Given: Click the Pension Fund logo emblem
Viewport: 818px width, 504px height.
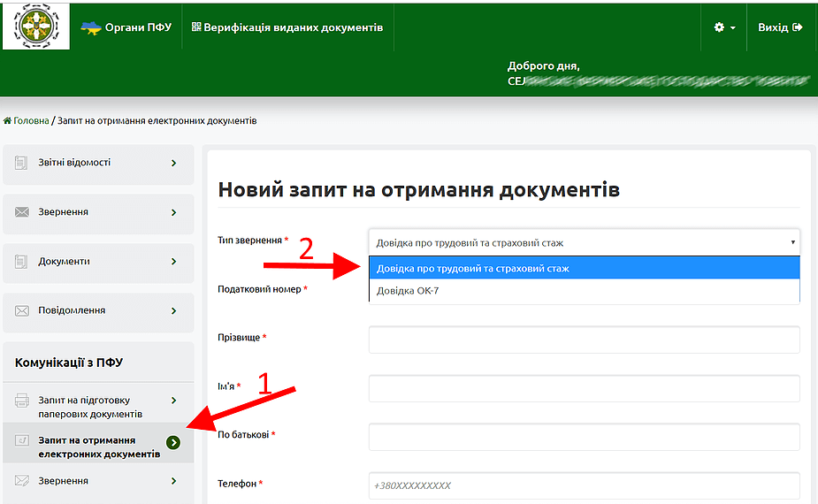Looking at the screenshot, I should (35, 27).
